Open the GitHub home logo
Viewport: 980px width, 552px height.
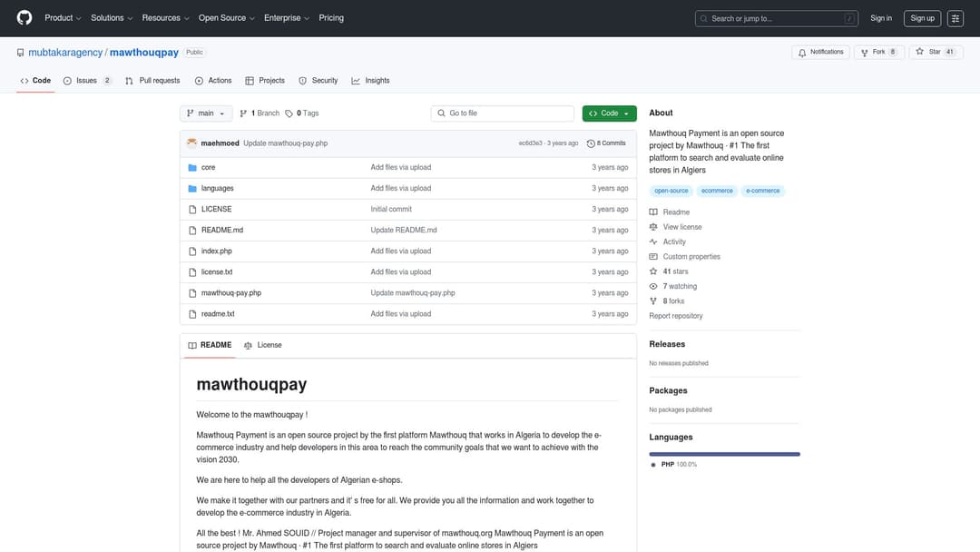click(24, 17)
